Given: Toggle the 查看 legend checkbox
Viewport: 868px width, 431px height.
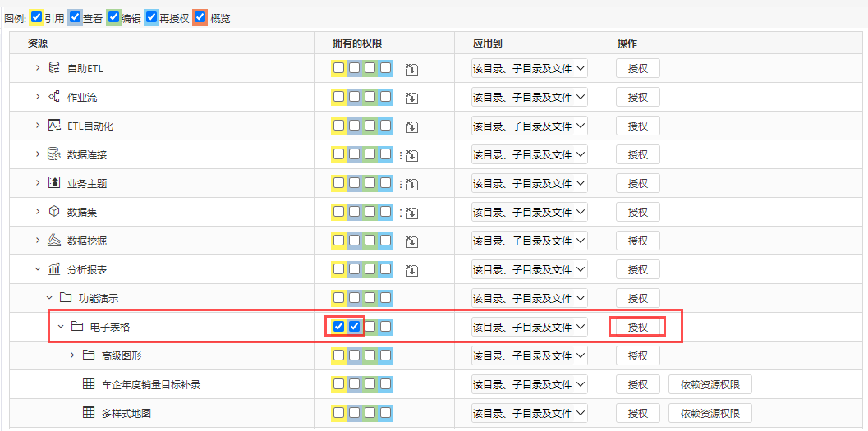Looking at the screenshot, I should [76, 17].
